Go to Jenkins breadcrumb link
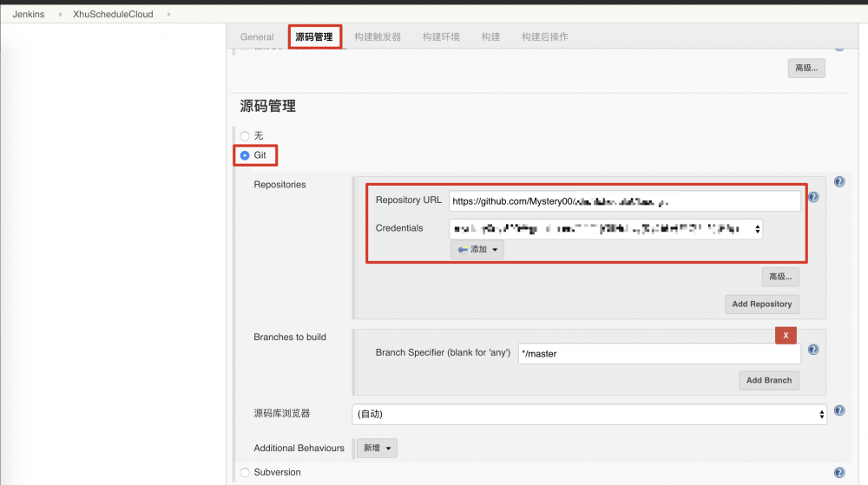Viewport: 868px width, 485px height. 29,15
